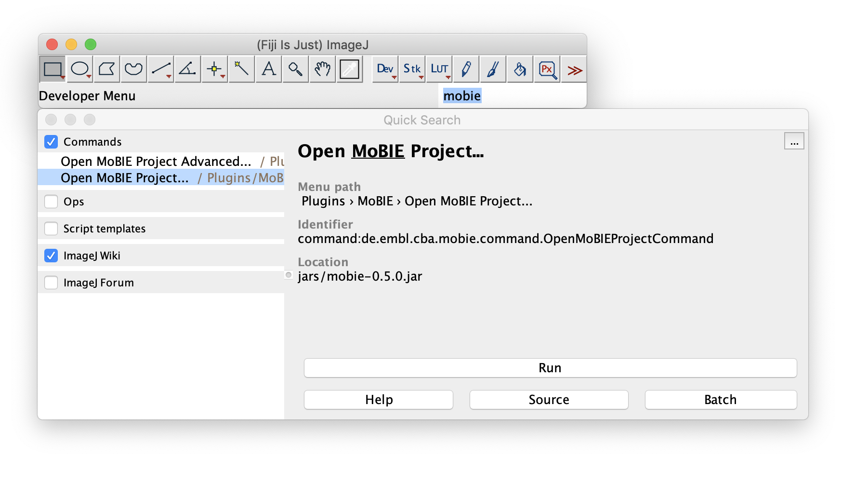The height and width of the screenshot is (487, 868).
Task: Click the ellipsis options button in Quick Search
Action: tap(794, 141)
